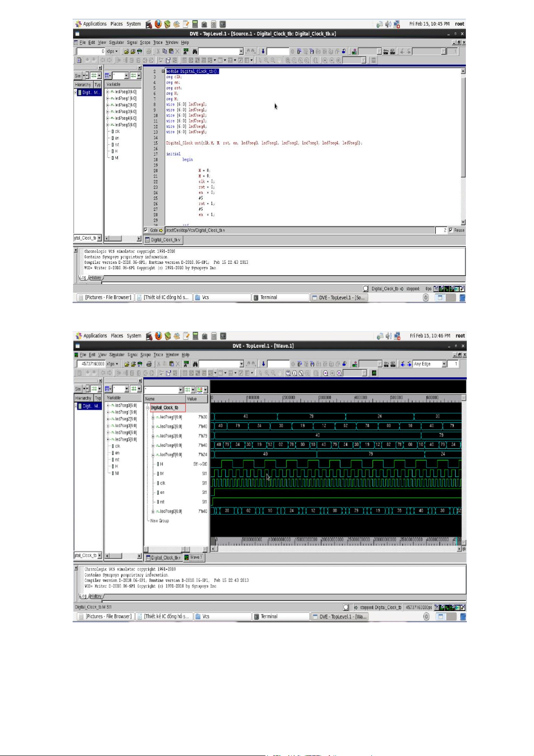Launch Firefox from the upper desktop panel
The image size is (534, 756).
[x=158, y=24]
